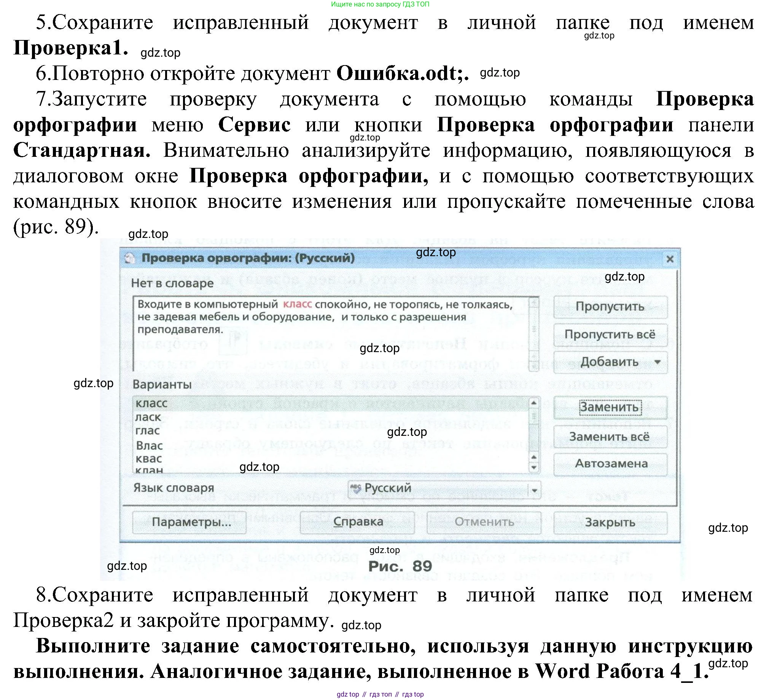Click inside the Нет в словаре text field
Image resolution: width=761 pixels, height=700 pixels.
[x=331, y=334]
